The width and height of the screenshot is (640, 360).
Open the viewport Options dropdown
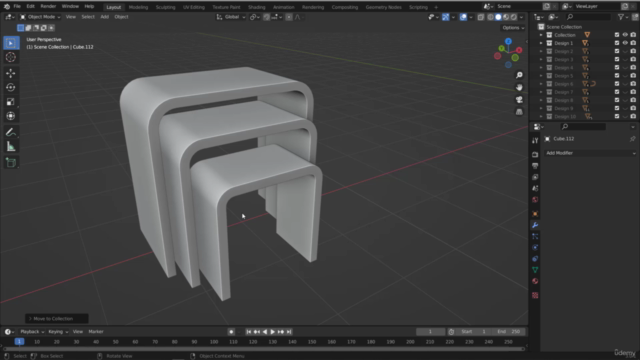click(513, 28)
